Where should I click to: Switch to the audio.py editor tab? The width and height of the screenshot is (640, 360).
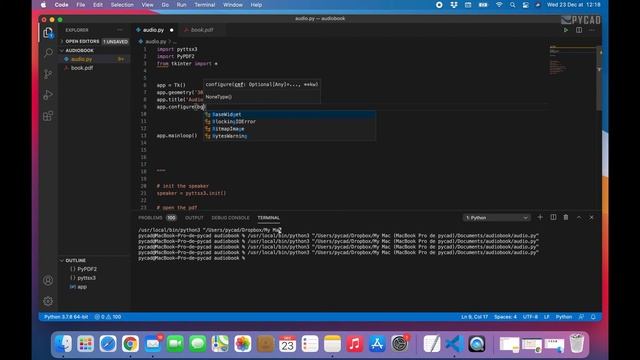tap(153, 30)
